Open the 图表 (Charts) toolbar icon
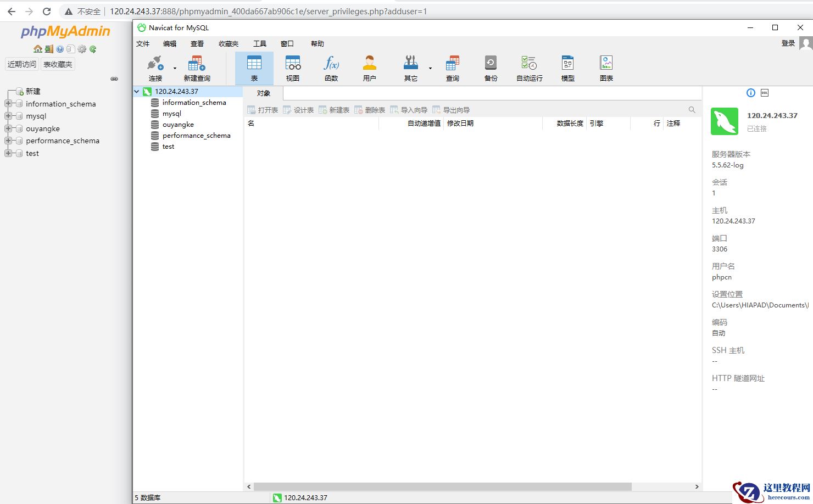 coord(606,68)
